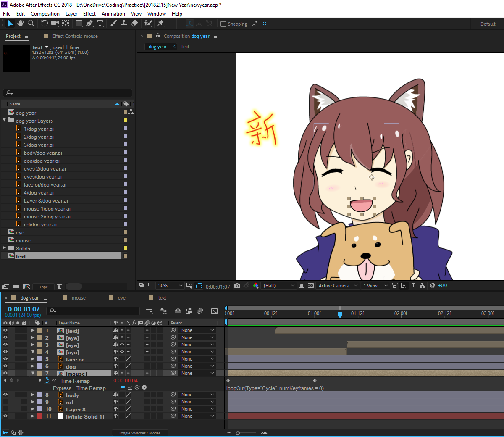
Task: Open the File menu
Action: pyautogui.click(x=7, y=14)
